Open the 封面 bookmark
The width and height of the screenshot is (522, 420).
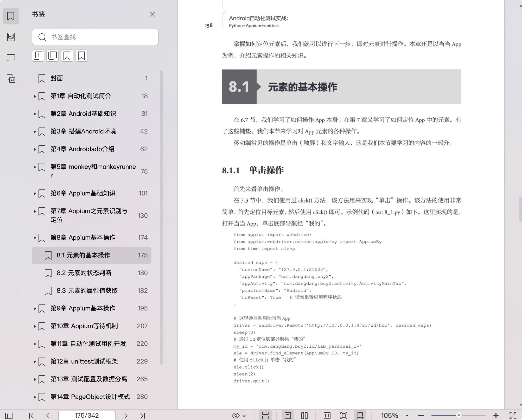tap(92, 78)
